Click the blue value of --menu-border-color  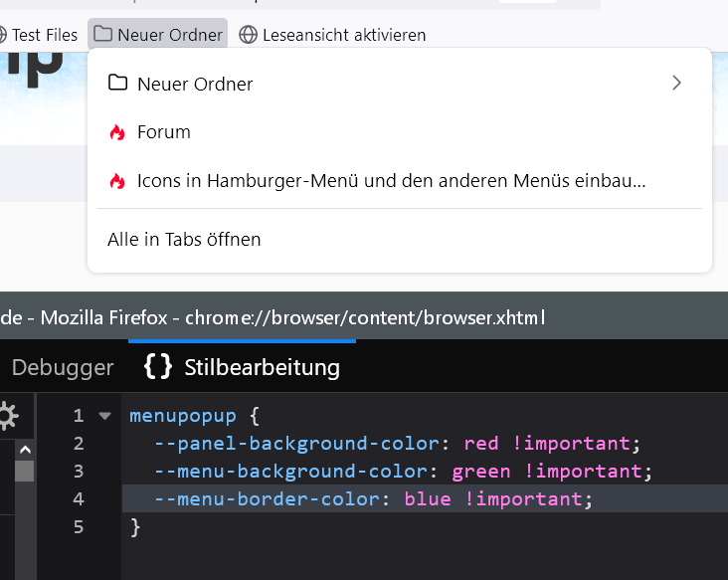tap(427, 498)
